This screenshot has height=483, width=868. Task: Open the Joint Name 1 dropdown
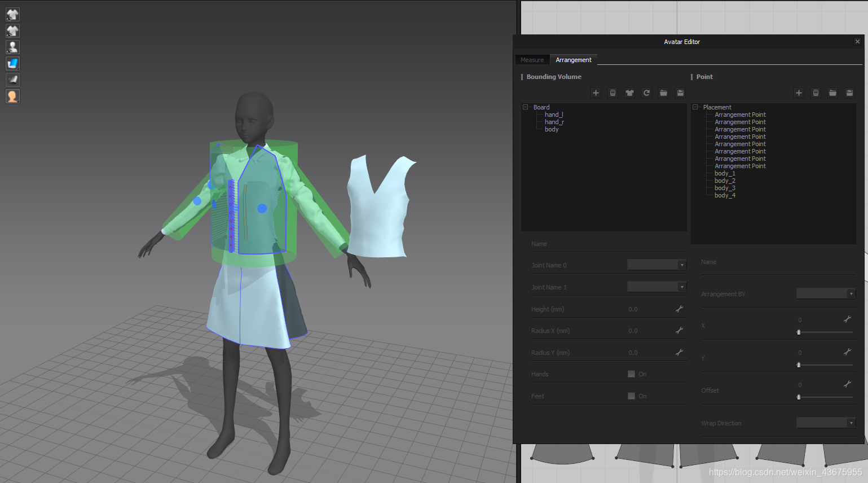tap(656, 287)
